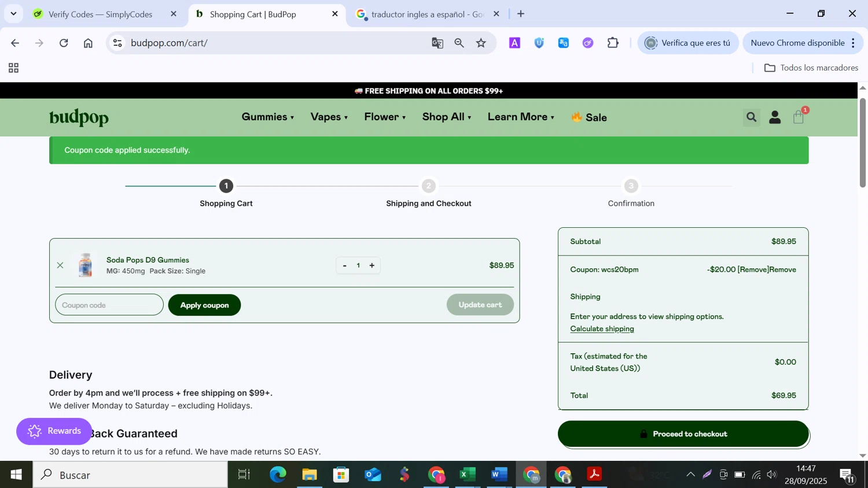Focus the Coupon code field
This screenshot has height=488, width=868.
pos(109,305)
